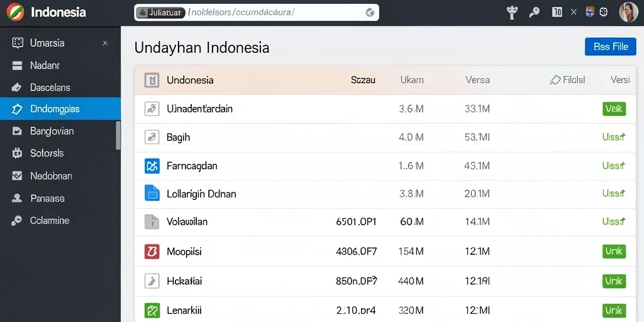Click the Volauiilan file icon
The height and width of the screenshot is (322, 644).
click(x=152, y=222)
